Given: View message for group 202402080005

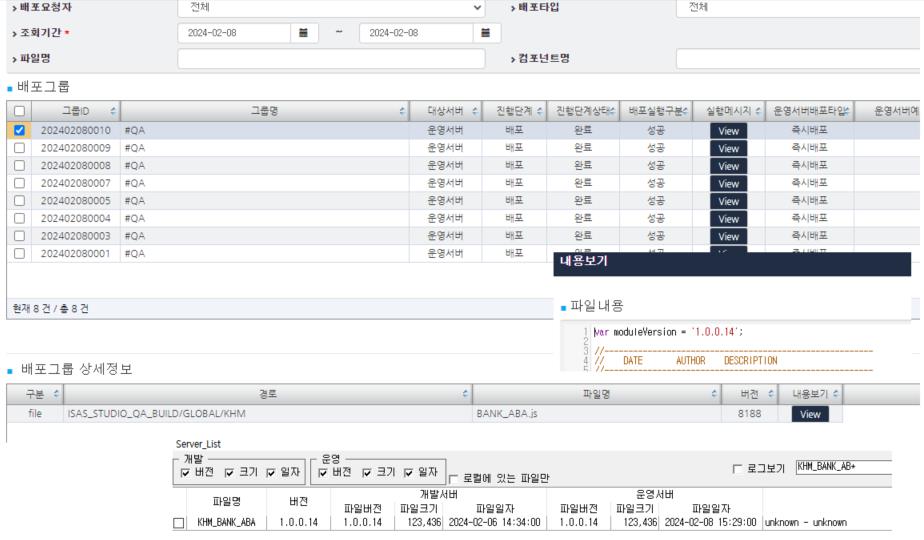Looking at the screenshot, I should (728, 202).
